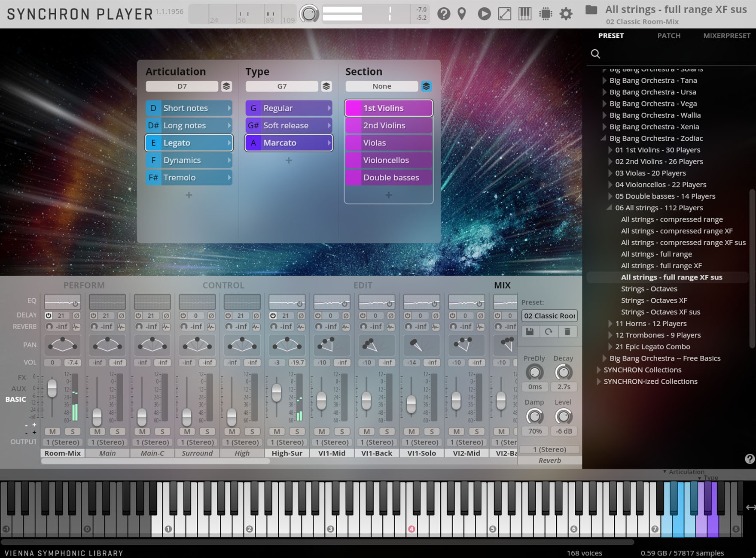Select the Soft release type
This screenshot has height=558, width=756.
[x=289, y=125]
